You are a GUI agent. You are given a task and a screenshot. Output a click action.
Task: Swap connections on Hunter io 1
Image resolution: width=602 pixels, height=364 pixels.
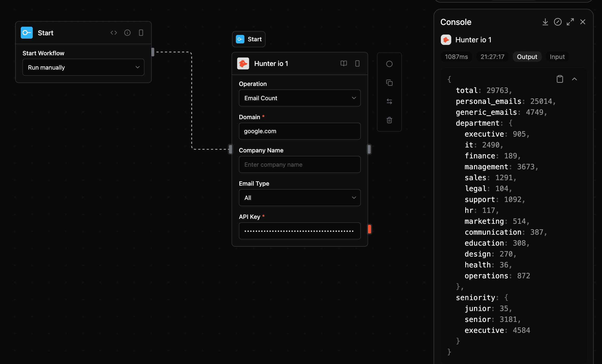point(389,101)
